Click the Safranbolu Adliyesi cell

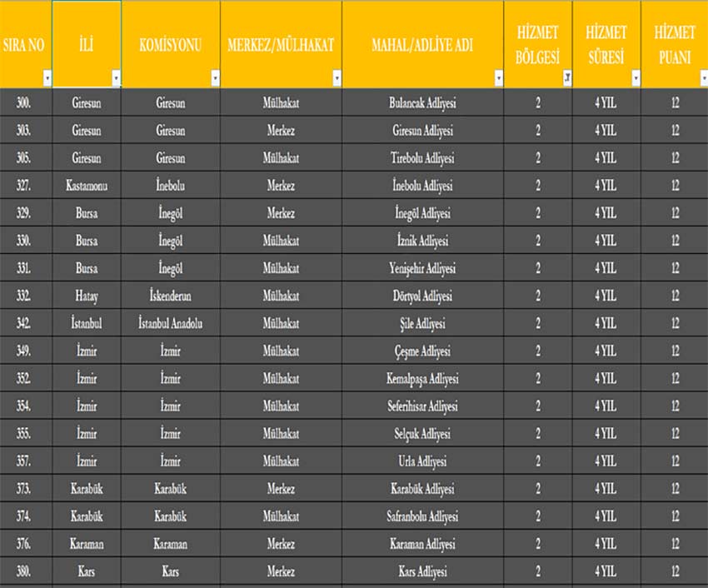422,516
